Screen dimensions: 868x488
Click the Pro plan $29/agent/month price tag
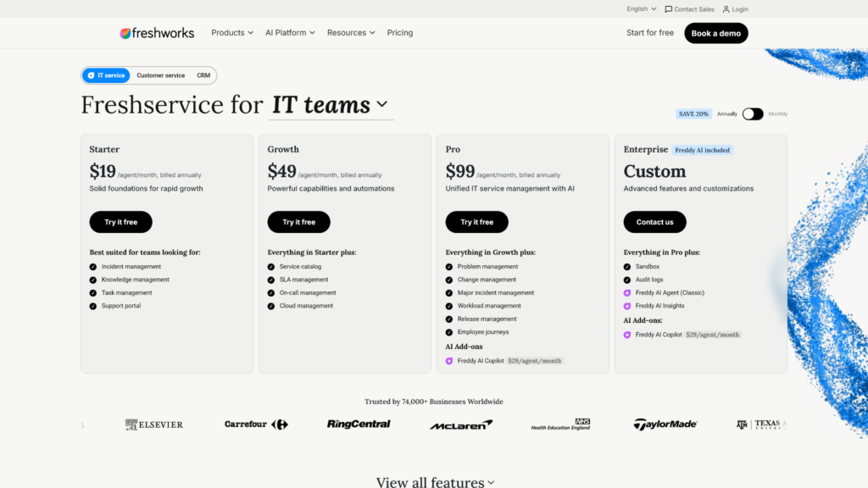tap(534, 361)
